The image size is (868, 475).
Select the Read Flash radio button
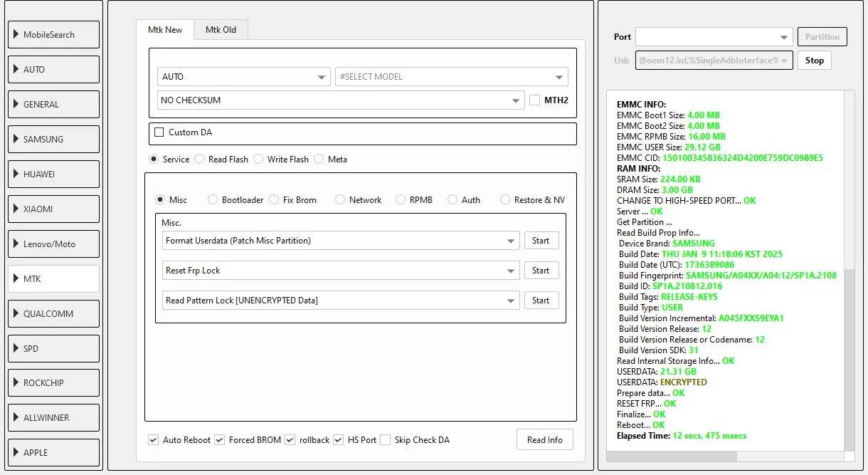[200, 160]
